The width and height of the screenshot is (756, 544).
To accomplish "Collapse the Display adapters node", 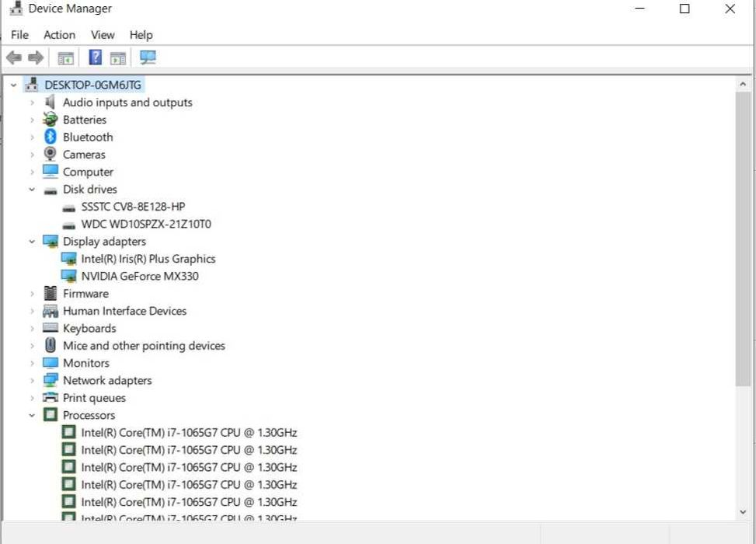I will (x=32, y=242).
